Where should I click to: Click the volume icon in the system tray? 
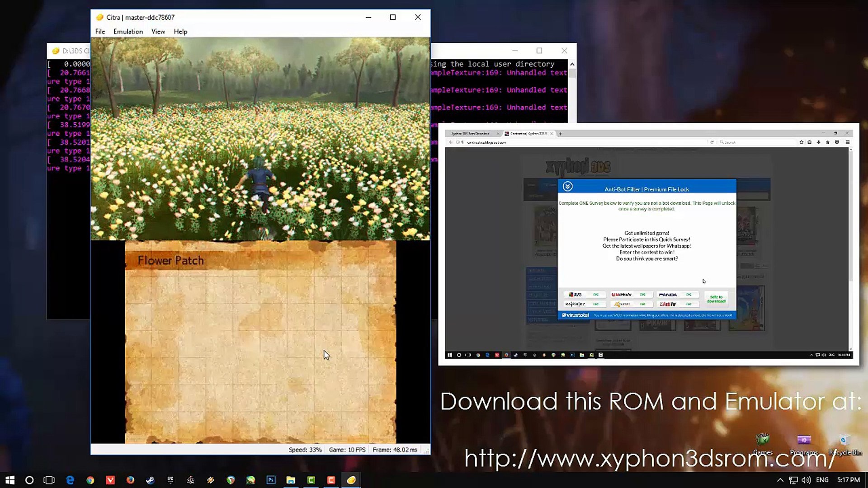pyautogui.click(x=807, y=480)
